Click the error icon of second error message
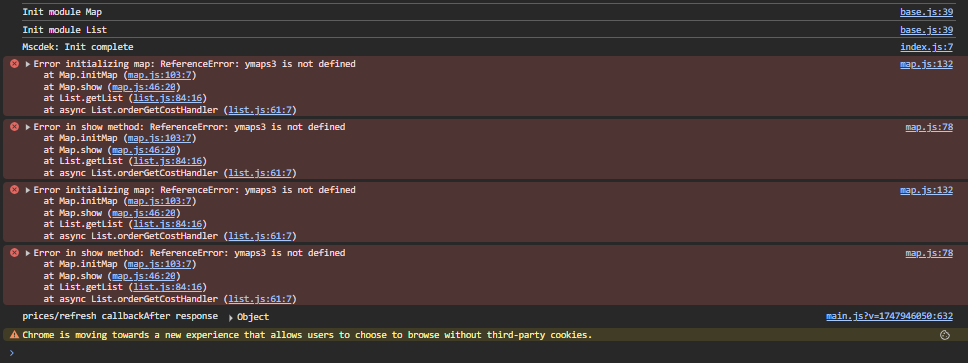Screen dimensions: 968x363 click(x=14, y=127)
